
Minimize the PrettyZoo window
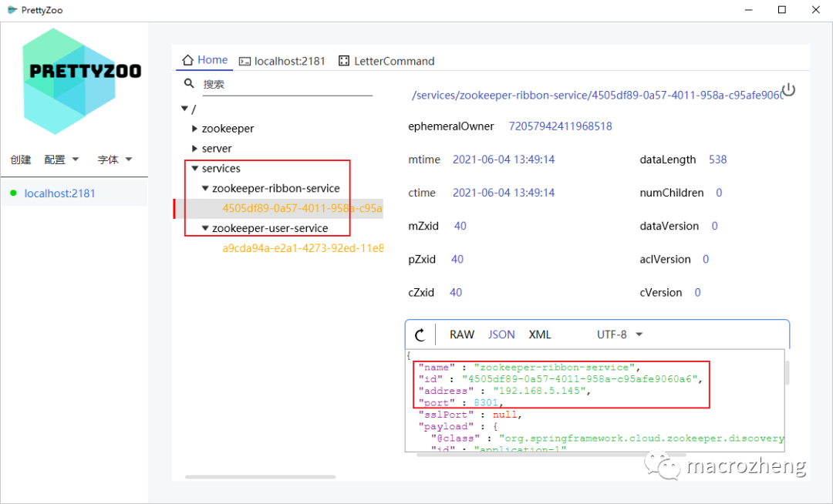click(748, 10)
